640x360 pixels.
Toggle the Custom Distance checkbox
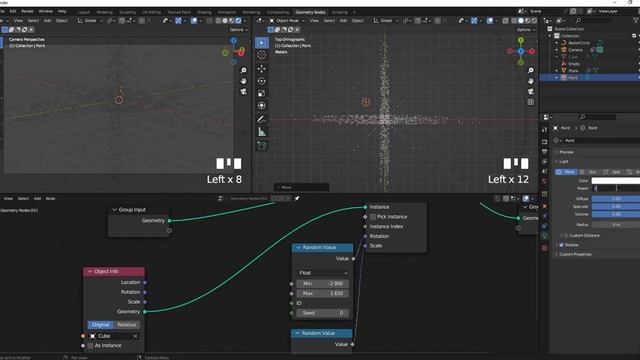566,236
